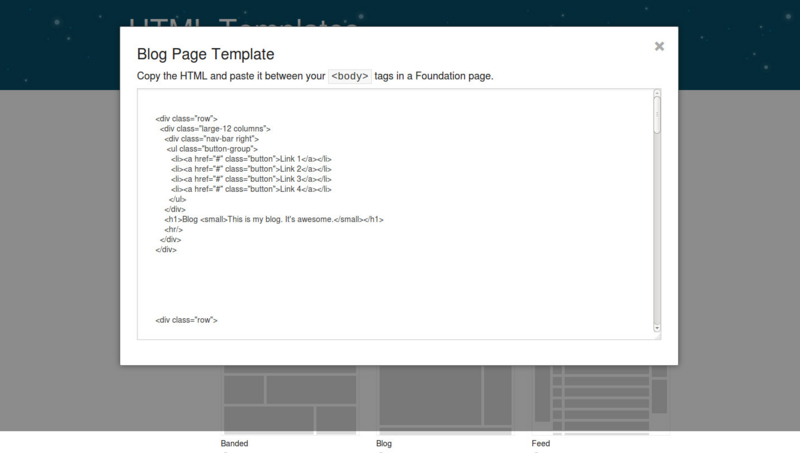Click the h1 Blog heading code line
Image resolution: width=800 pixels, height=453 pixels.
click(274, 219)
